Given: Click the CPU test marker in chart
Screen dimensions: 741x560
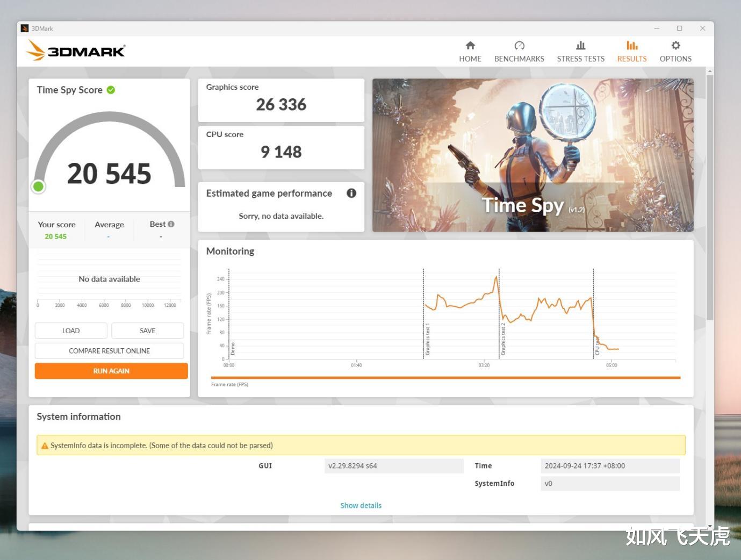Looking at the screenshot, I should coord(597,346).
